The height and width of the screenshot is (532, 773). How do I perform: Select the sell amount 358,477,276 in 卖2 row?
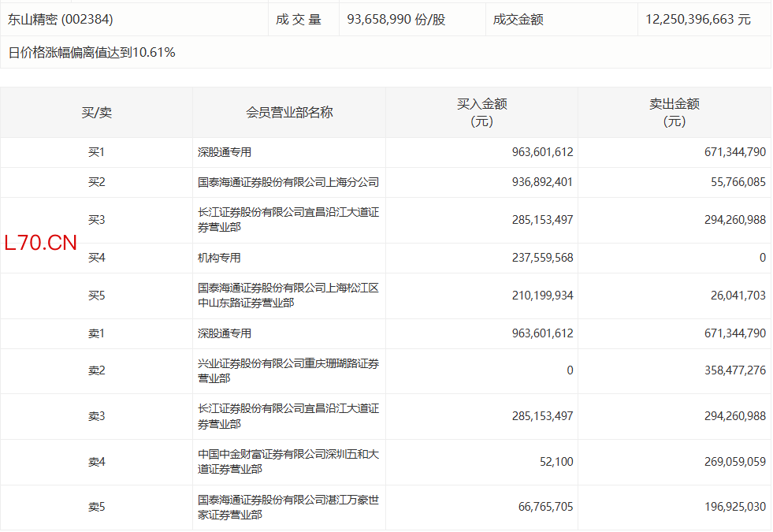click(724, 370)
